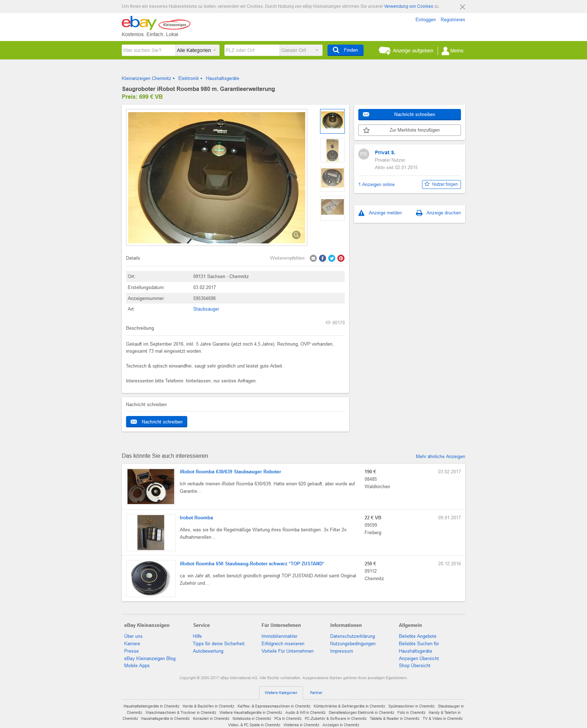This screenshot has height=728, width=587.
Task: Open Meins account menu
Action: click(452, 51)
